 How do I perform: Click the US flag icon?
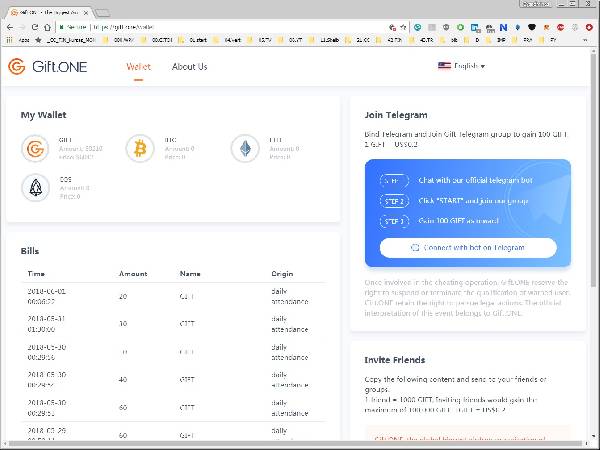point(444,66)
